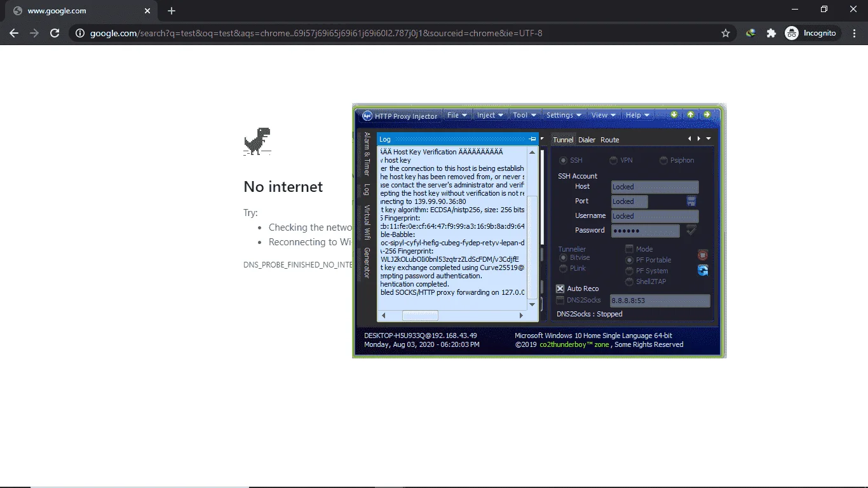This screenshot has height=488, width=868.
Task: Click the Username input field
Action: point(654,216)
